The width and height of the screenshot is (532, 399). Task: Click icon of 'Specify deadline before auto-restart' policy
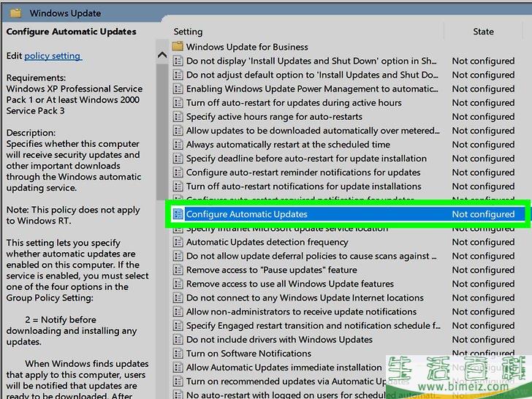[178, 159]
